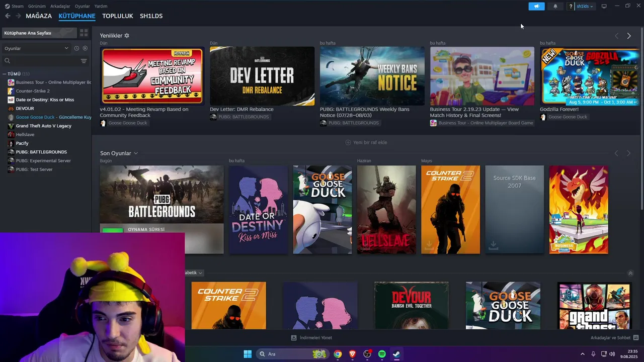Open Google Chrome from taskbar
Image resolution: width=644 pixels, height=362 pixels.
(338, 354)
